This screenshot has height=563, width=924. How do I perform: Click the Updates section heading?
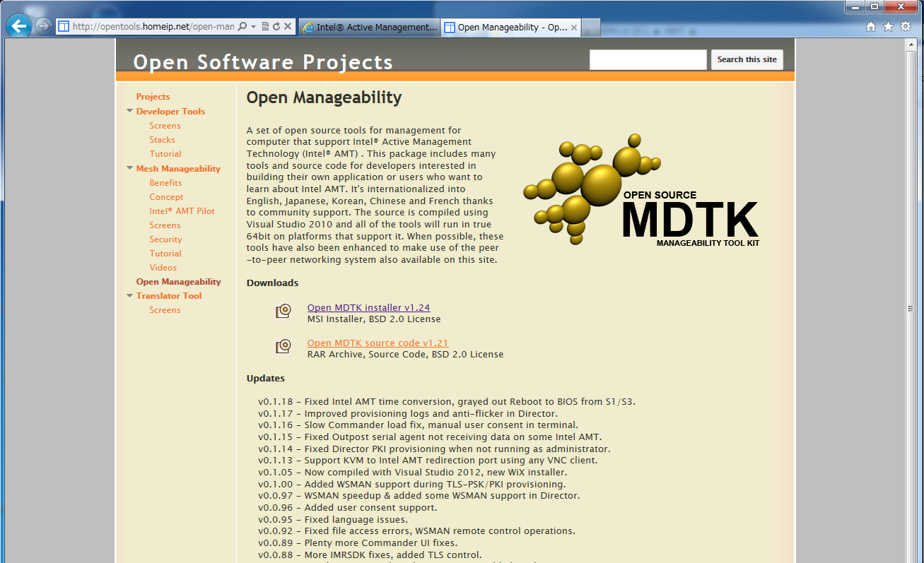[266, 378]
